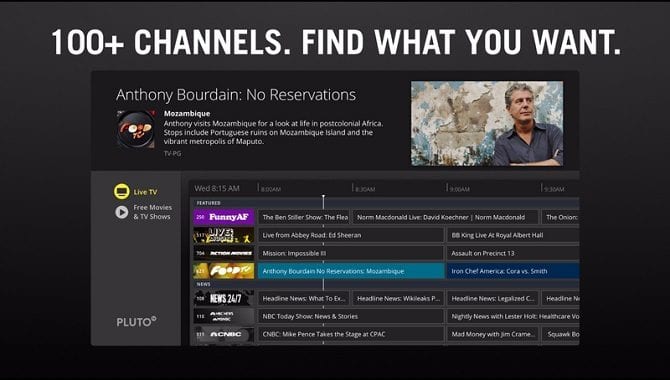The image size is (670, 380).
Task: Select the Live Music channel logo
Action: [x=224, y=235]
